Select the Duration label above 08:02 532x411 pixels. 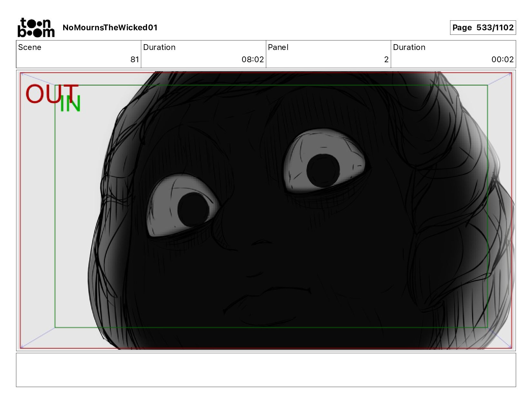click(x=159, y=47)
